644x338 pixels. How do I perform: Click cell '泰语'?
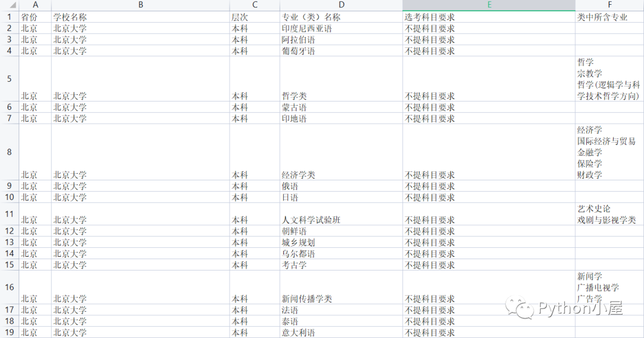[341, 321]
